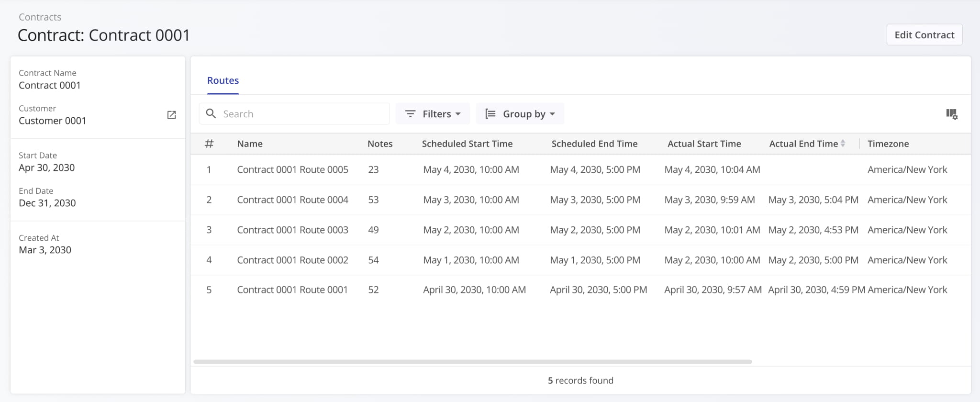Screen dimensions: 980x402
Task: Click the Group by list icon
Action: click(490, 114)
